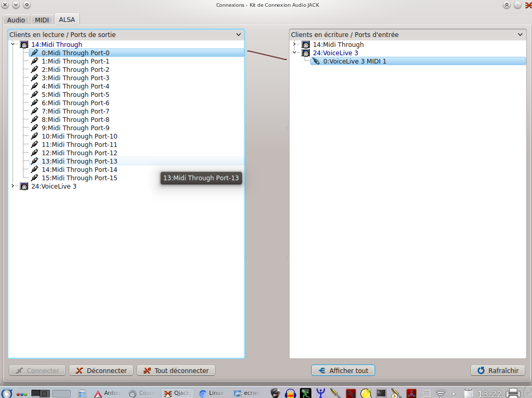
Task: Click plug icon of 1:Midi Through Port-1
Action: (x=34, y=61)
